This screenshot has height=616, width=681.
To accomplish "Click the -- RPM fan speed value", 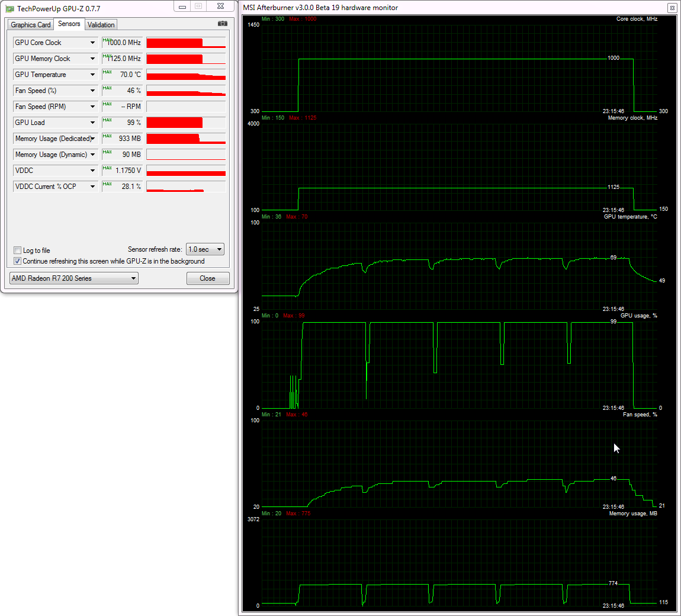I will pos(122,107).
